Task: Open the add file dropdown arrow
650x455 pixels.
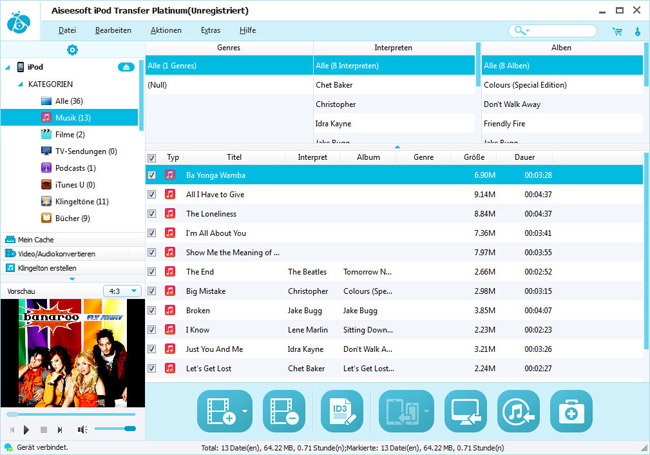Action: (245, 411)
